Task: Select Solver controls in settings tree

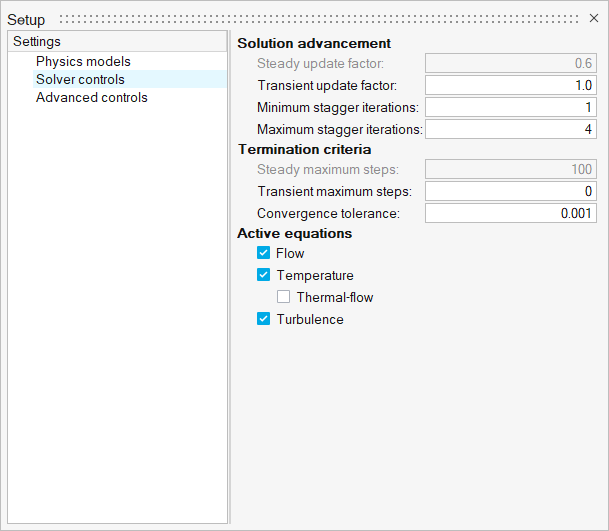Action: 80,79
